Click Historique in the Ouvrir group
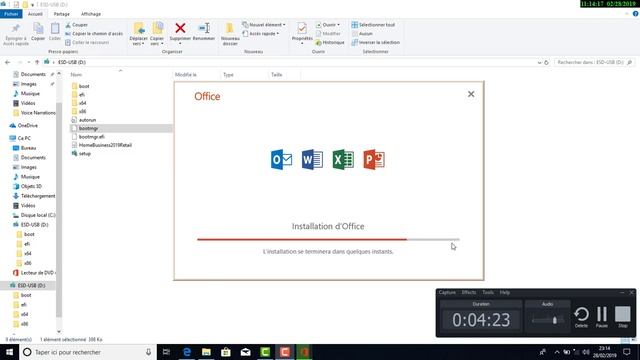Image resolution: width=640 pixels, height=360 pixels. (330, 42)
